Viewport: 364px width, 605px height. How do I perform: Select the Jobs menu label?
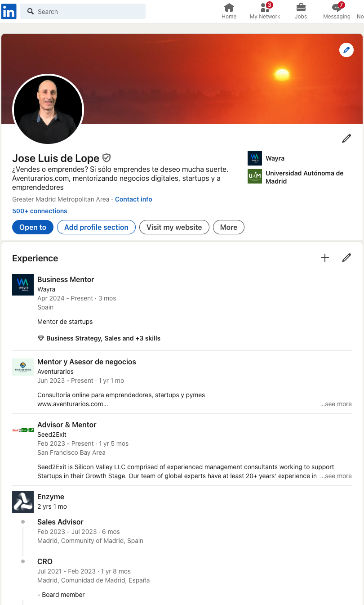[x=301, y=17]
